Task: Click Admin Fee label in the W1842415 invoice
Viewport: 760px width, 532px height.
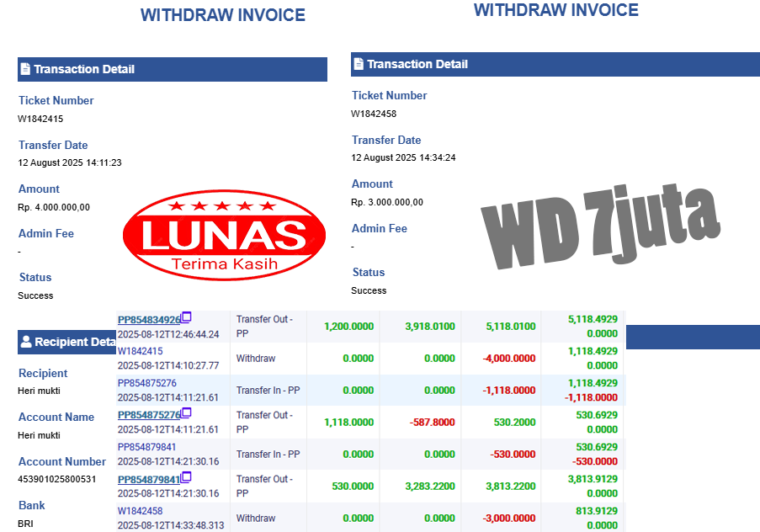Action: point(46,234)
